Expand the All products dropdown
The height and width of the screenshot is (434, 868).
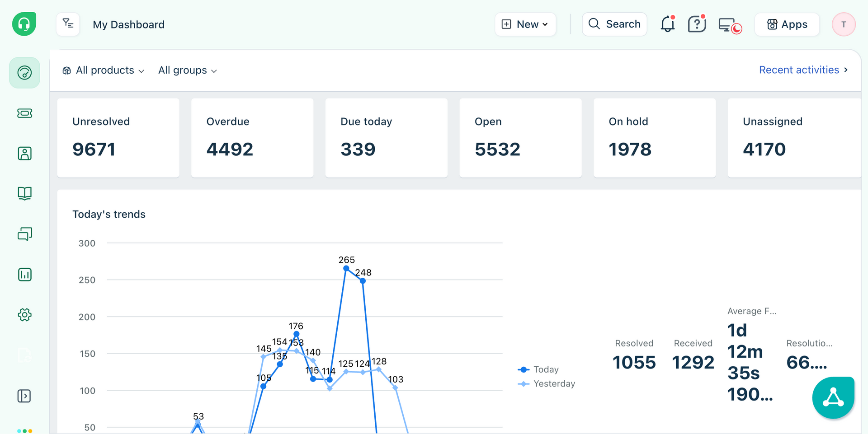104,70
